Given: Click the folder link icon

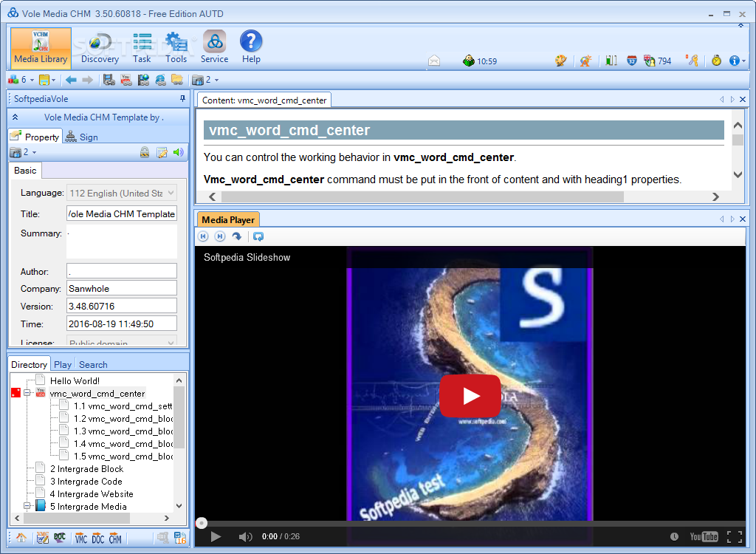Looking at the screenshot, I should (177, 80).
